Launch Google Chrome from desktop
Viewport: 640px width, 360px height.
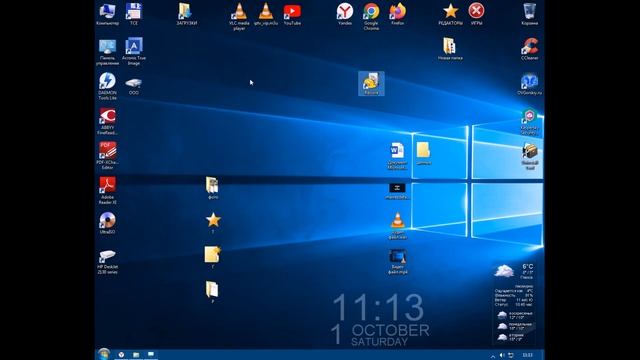371,16
